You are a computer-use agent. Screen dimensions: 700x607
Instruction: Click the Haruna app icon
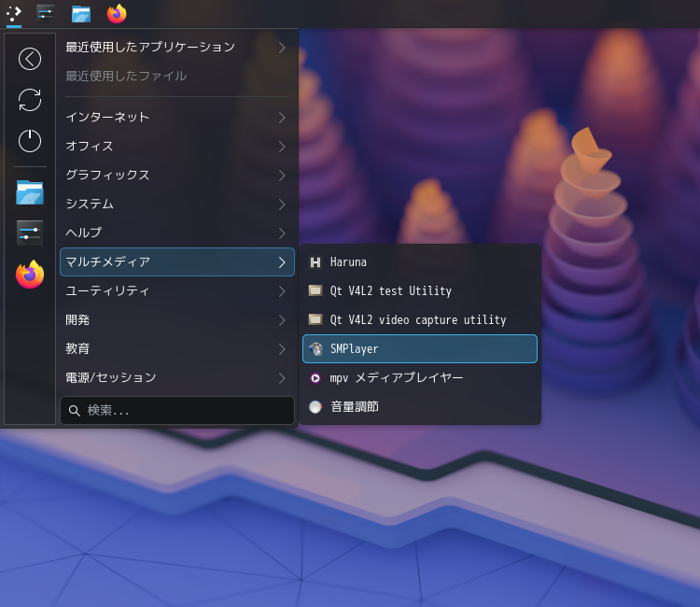pyautogui.click(x=315, y=262)
